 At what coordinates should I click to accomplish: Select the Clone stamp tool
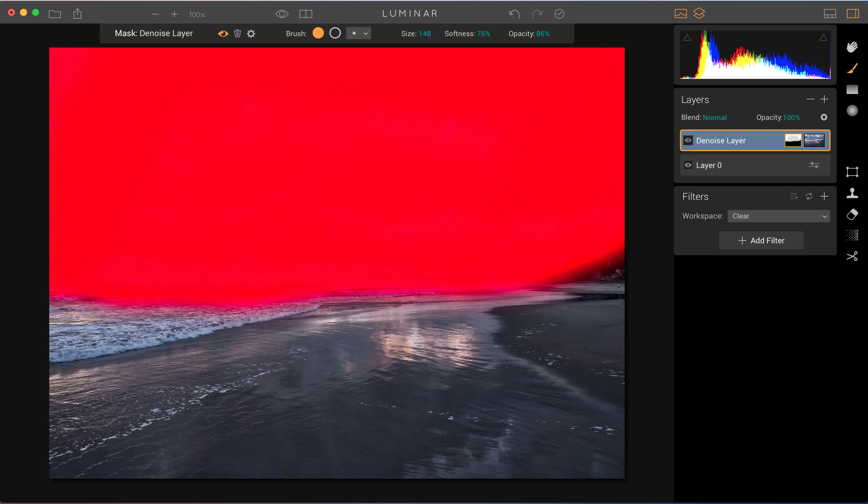(852, 193)
